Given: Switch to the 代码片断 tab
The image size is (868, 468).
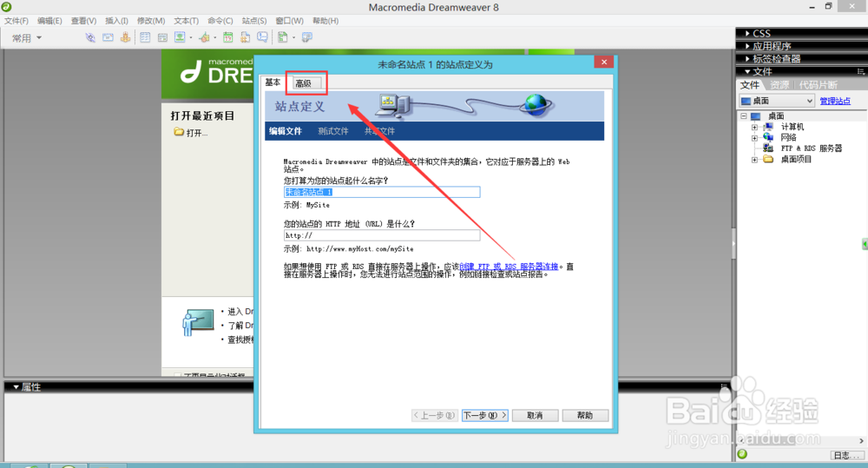Looking at the screenshot, I should 819,85.
